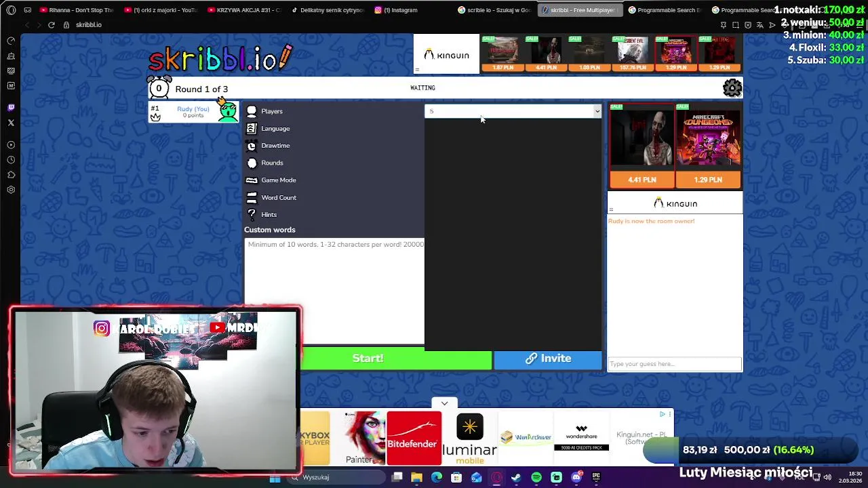Switch to Rihanna - Don't Stop The tab
Viewport: 868px width, 488px height.
click(77, 10)
